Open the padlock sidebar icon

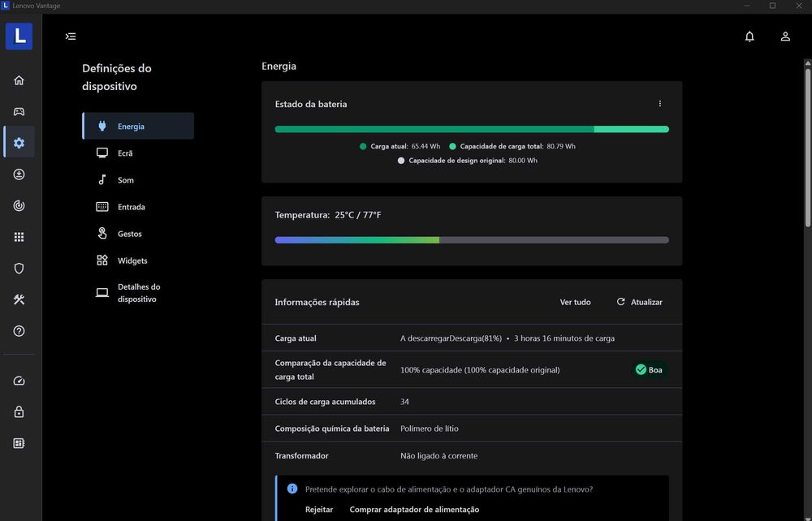[19, 411]
